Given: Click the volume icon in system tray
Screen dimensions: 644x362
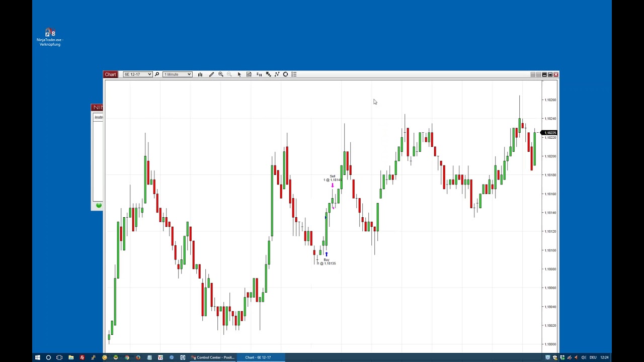Looking at the screenshot, I should (584, 357).
